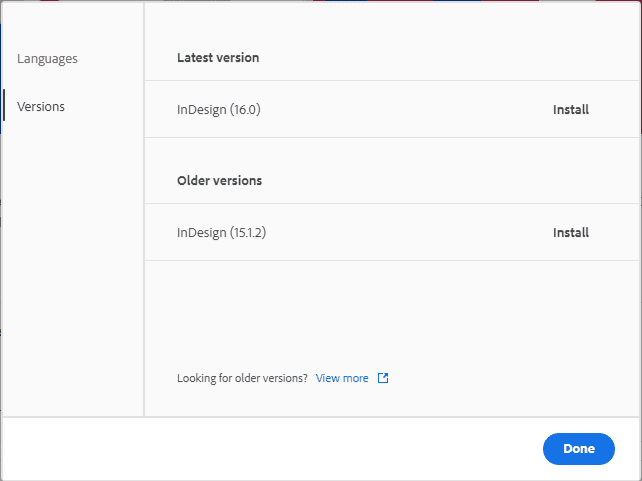Click the selection bar left of Versions
Viewport: 642px width, 481px height.
point(4,106)
